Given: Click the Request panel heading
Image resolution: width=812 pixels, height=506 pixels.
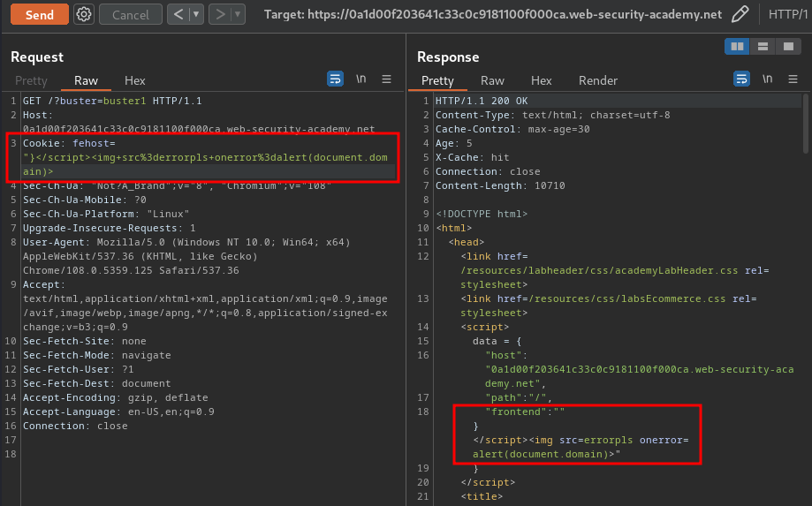Looking at the screenshot, I should coord(37,57).
